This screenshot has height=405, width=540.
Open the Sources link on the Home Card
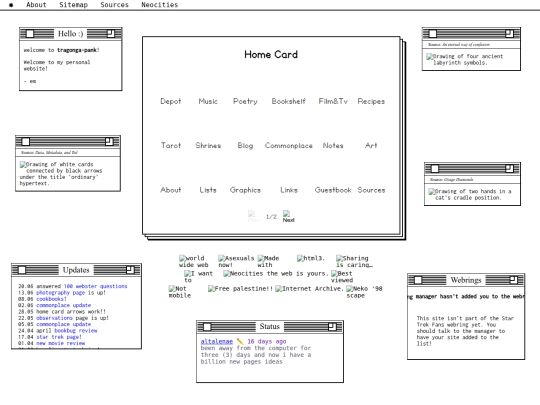point(371,190)
